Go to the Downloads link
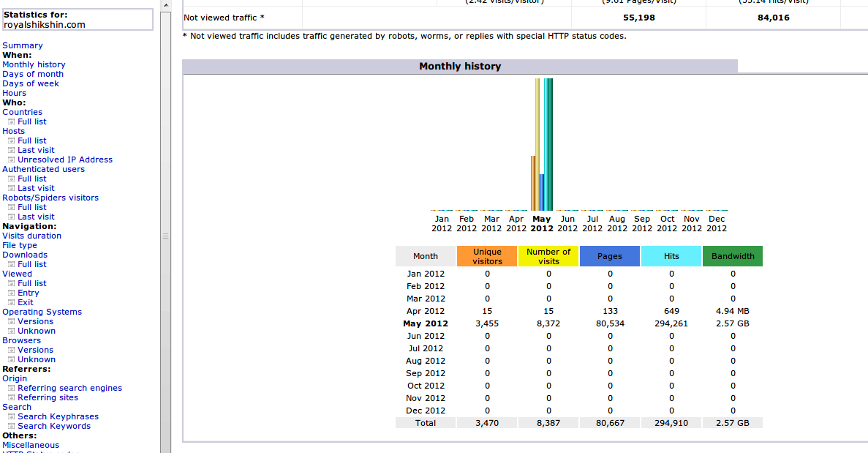868x453 pixels. [25, 255]
